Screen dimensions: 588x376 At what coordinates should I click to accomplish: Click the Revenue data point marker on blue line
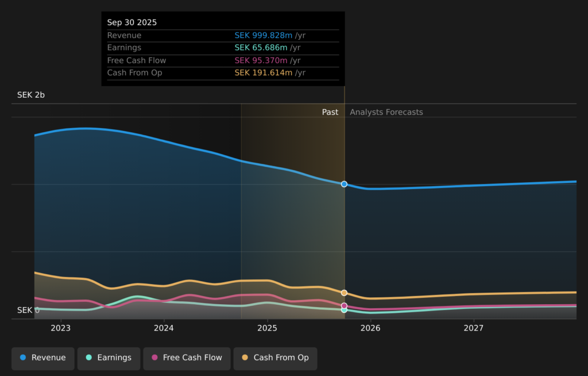point(344,184)
